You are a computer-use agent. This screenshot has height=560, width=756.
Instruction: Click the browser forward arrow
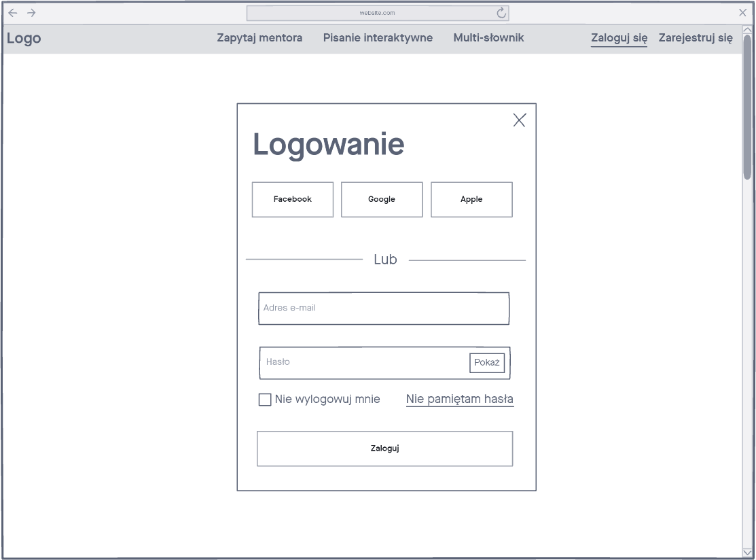coord(31,13)
